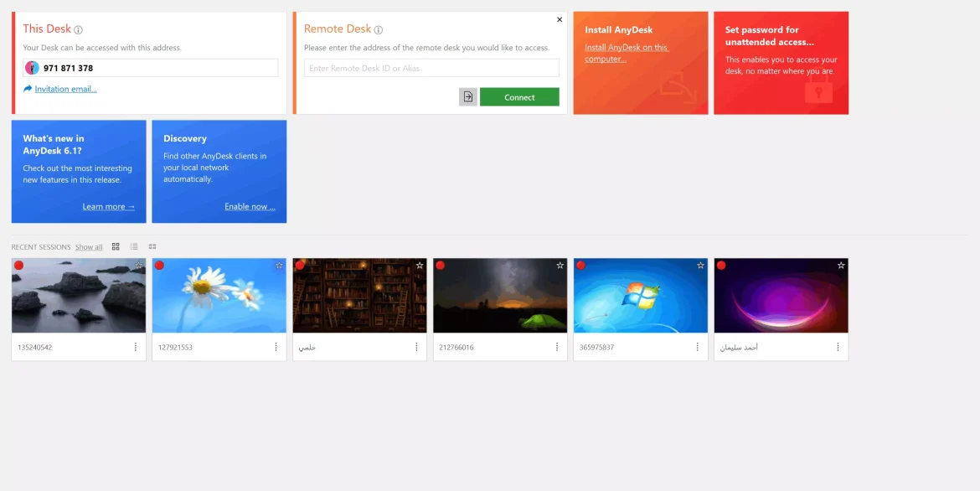Open options menu for session 212766016
980x491 pixels.
(x=558, y=347)
